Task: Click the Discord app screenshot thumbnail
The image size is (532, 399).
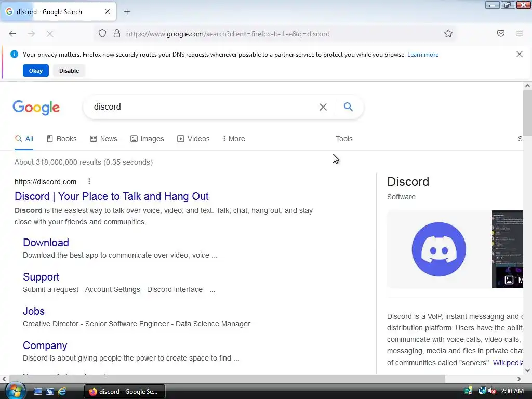Action: coord(508,249)
